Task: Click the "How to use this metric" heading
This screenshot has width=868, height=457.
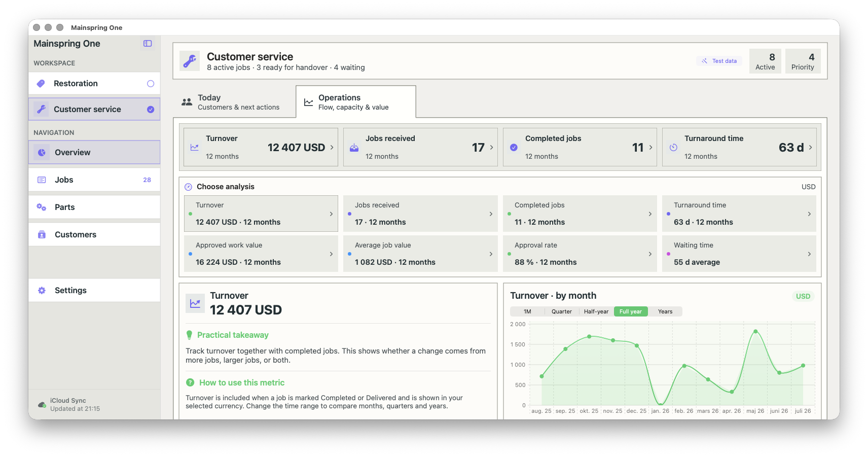Action: [242, 382]
